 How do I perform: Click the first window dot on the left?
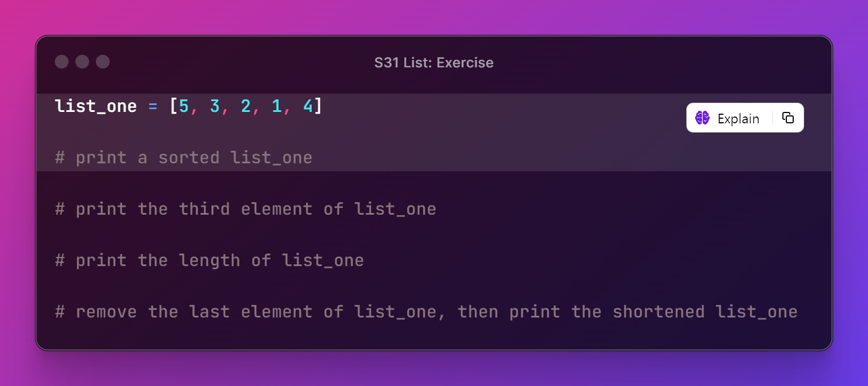(62, 62)
